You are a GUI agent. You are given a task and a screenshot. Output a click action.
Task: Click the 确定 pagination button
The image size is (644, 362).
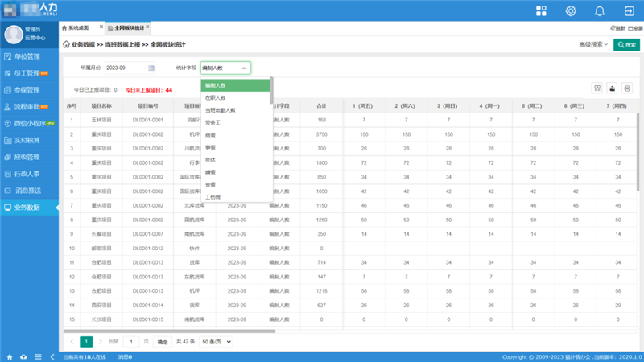163,342
